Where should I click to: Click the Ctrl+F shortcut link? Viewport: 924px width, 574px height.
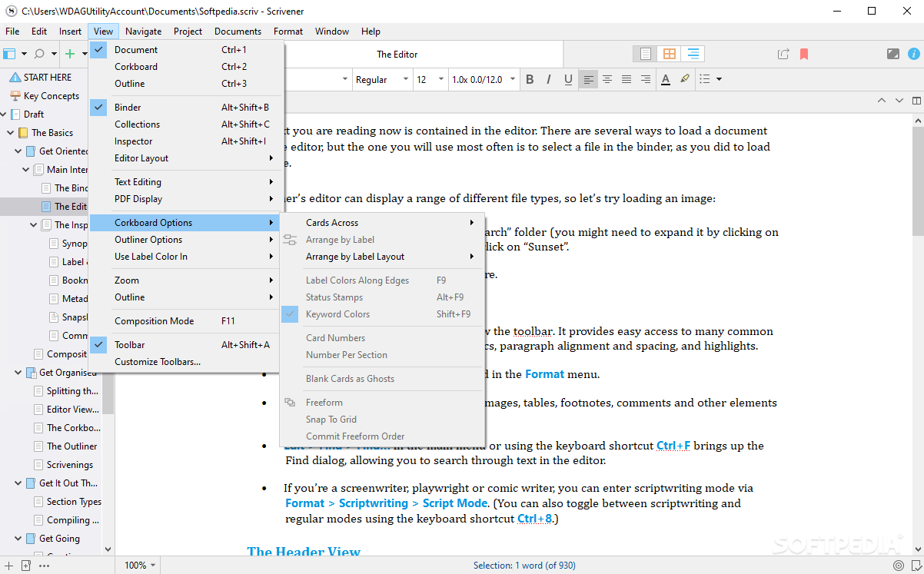click(673, 446)
